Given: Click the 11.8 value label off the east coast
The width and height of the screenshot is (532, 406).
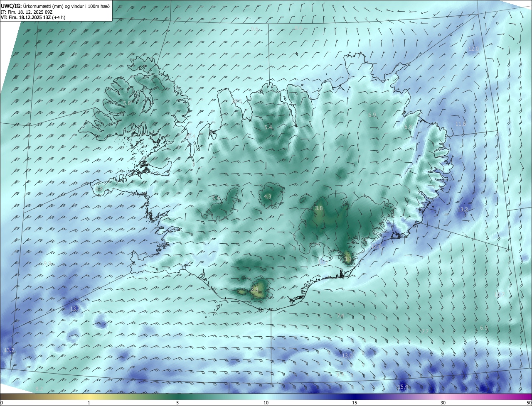Looking at the screenshot, I should 461,124.
